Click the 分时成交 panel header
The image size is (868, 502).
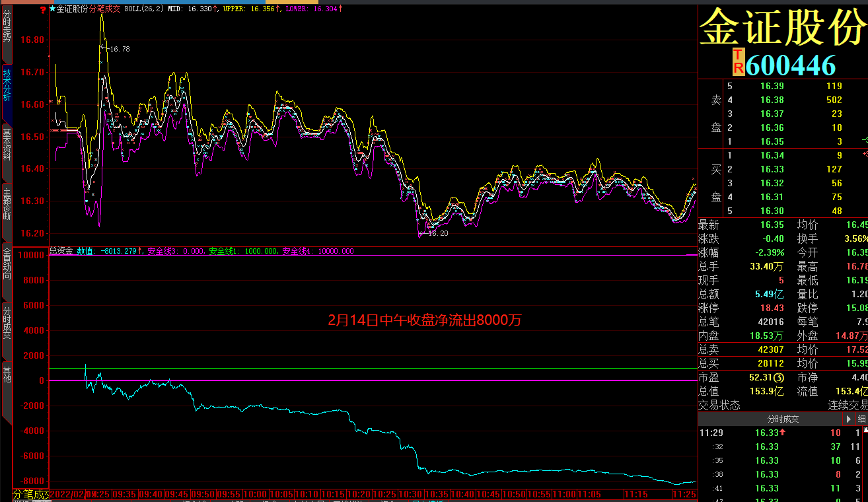(783, 419)
